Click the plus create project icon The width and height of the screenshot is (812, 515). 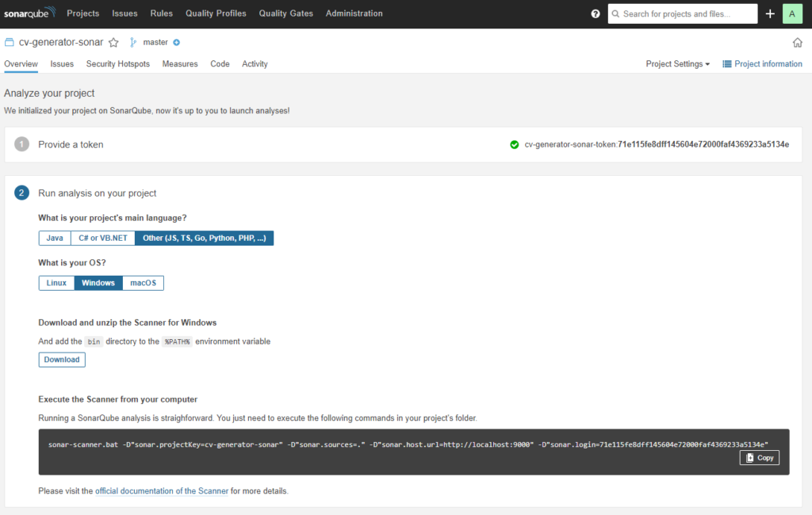[770, 14]
